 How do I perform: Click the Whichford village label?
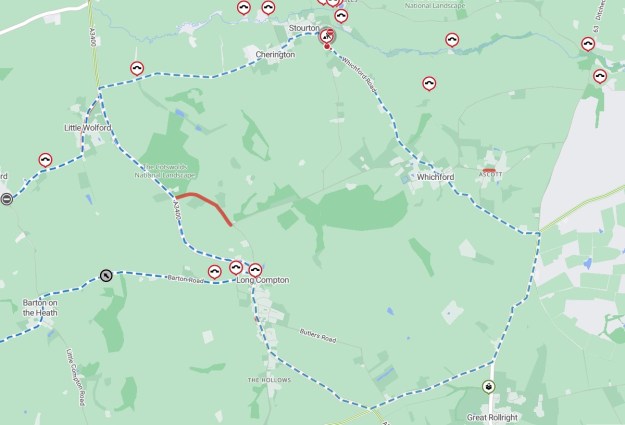(435, 177)
